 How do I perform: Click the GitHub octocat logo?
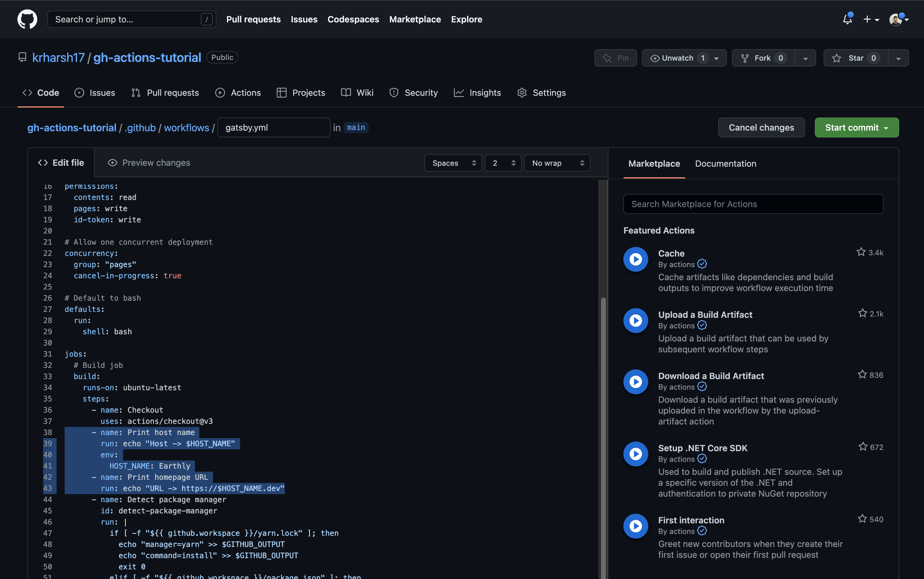[27, 19]
